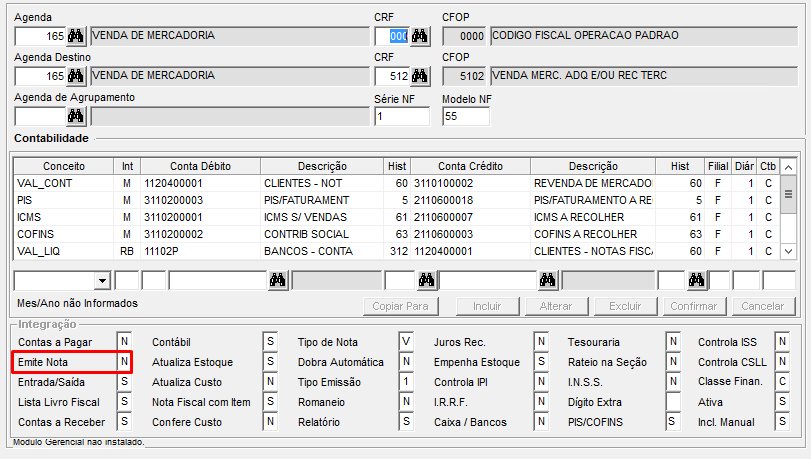Image resolution: width=811 pixels, height=459 pixels.
Task: Click Cancelar button
Action: click(x=763, y=306)
